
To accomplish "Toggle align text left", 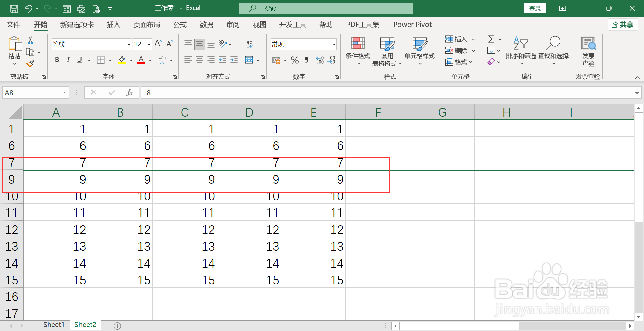I will click(188, 60).
